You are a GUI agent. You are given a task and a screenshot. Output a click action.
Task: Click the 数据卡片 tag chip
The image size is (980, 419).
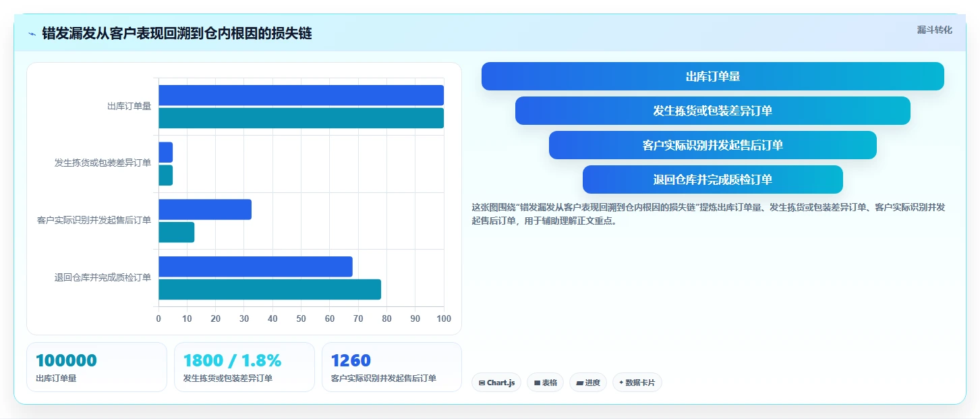point(637,383)
